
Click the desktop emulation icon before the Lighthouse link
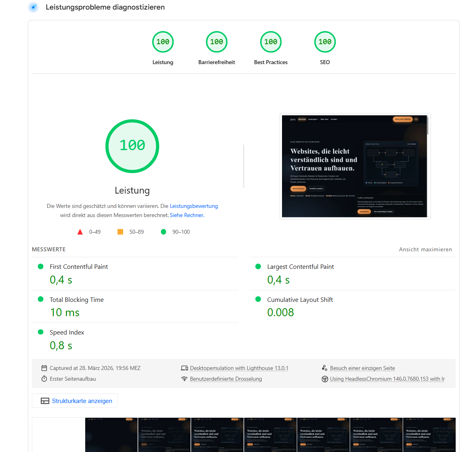[184, 368]
